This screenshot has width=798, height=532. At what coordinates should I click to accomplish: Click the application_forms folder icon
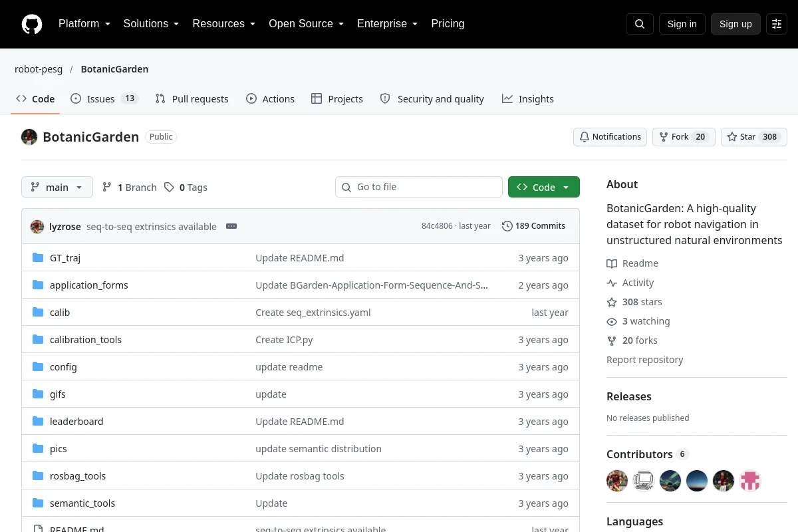point(38,285)
